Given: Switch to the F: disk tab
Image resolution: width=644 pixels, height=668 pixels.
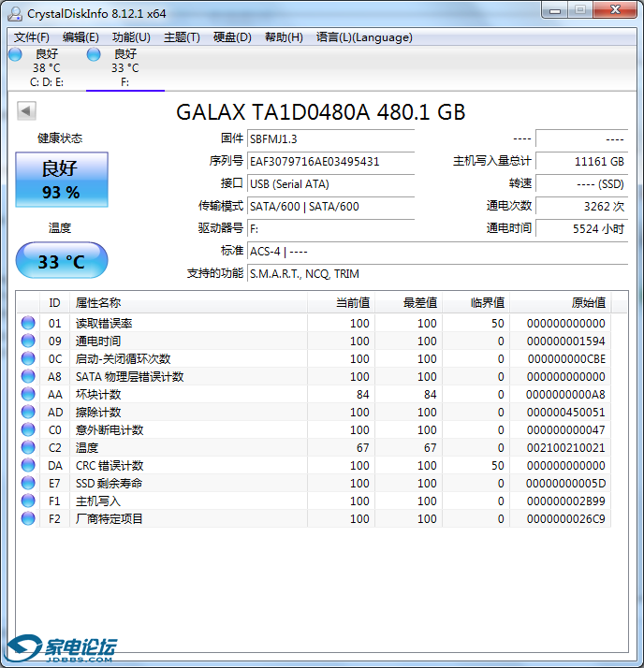Looking at the screenshot, I should click(x=125, y=68).
